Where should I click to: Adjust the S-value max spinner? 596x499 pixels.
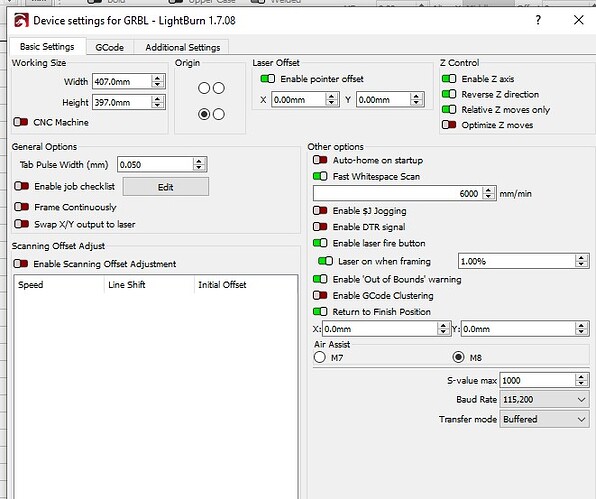pyautogui.click(x=581, y=380)
